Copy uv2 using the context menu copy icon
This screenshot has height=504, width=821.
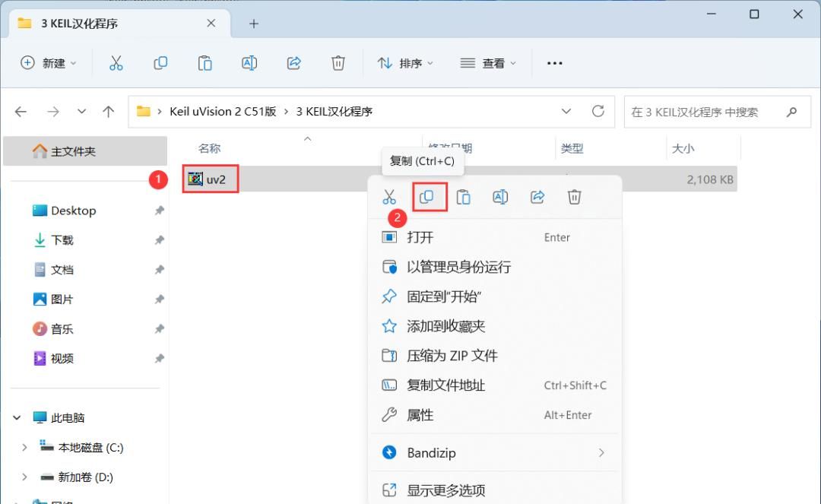pos(427,197)
